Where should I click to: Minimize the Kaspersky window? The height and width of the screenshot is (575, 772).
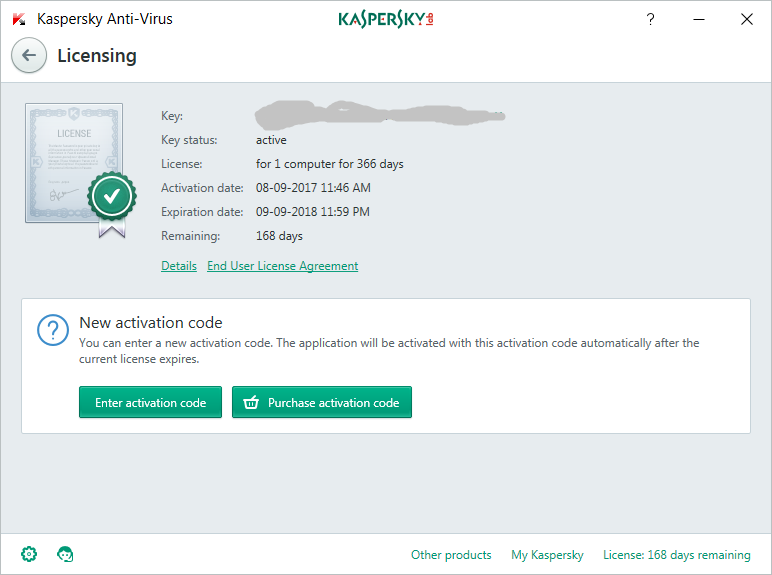(x=699, y=19)
